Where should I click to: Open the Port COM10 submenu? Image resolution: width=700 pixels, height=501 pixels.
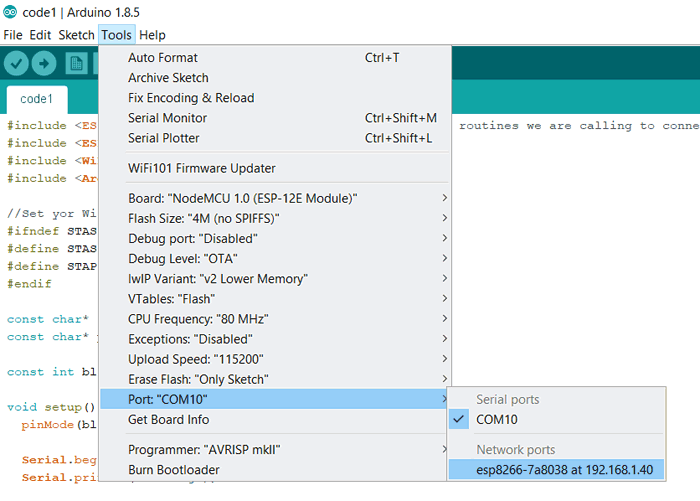click(x=275, y=399)
